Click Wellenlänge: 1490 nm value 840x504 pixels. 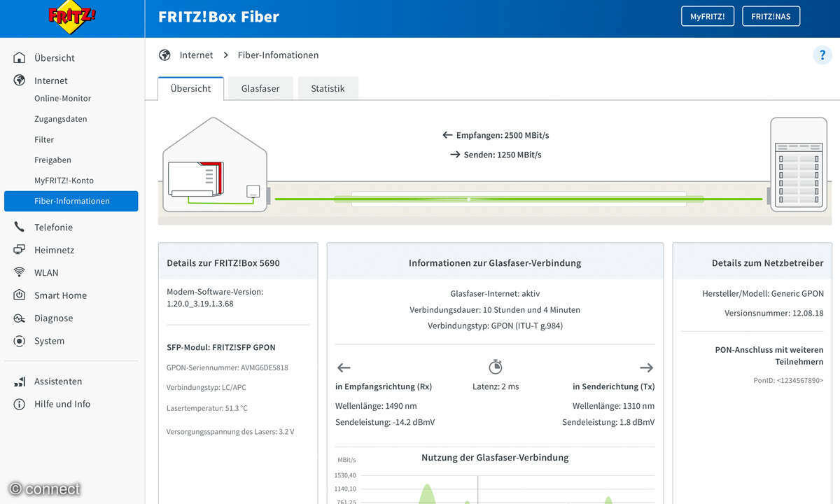(376, 406)
